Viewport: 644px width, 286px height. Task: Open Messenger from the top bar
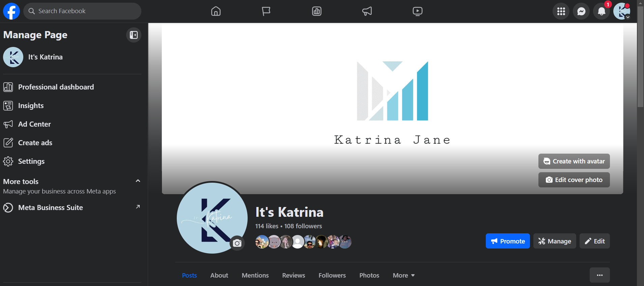(x=581, y=11)
